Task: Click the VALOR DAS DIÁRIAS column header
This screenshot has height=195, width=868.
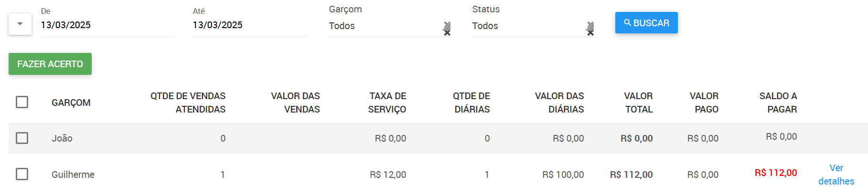Action: click(x=559, y=103)
